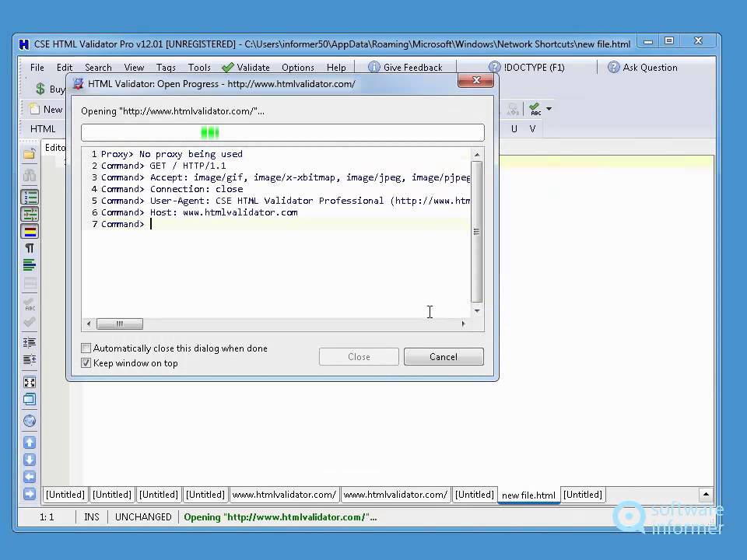Click the full screen expand icon
Screen dimensions: 747x560
coord(29,383)
